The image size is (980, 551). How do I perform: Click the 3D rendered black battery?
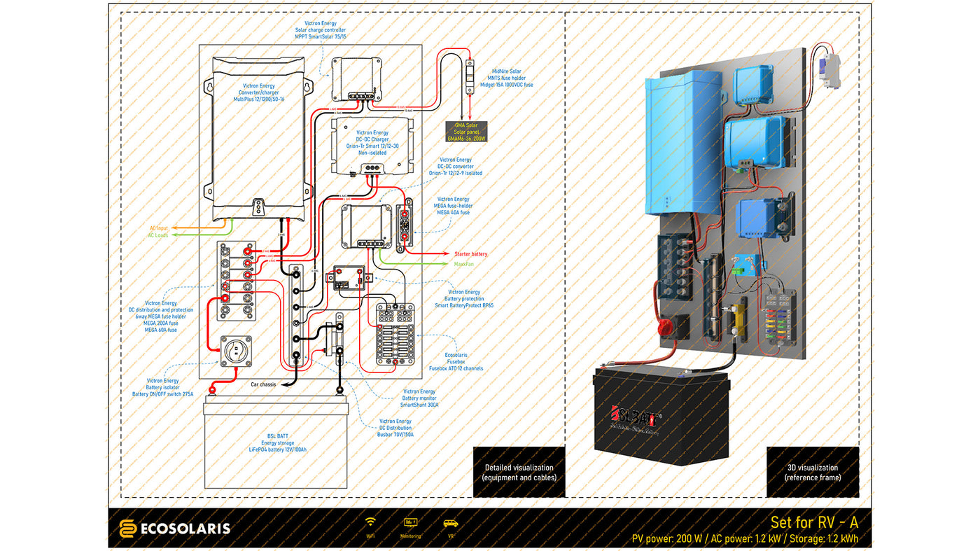[661, 417]
